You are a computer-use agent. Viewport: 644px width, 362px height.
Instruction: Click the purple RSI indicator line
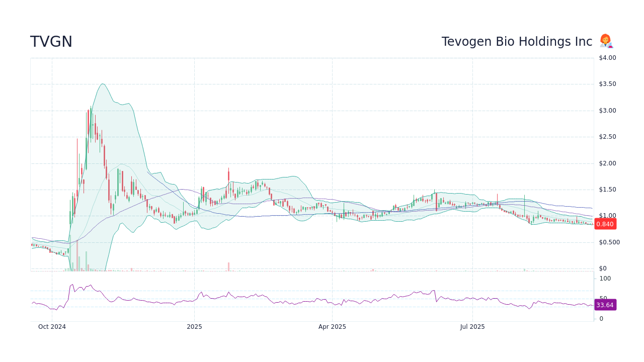(302, 302)
